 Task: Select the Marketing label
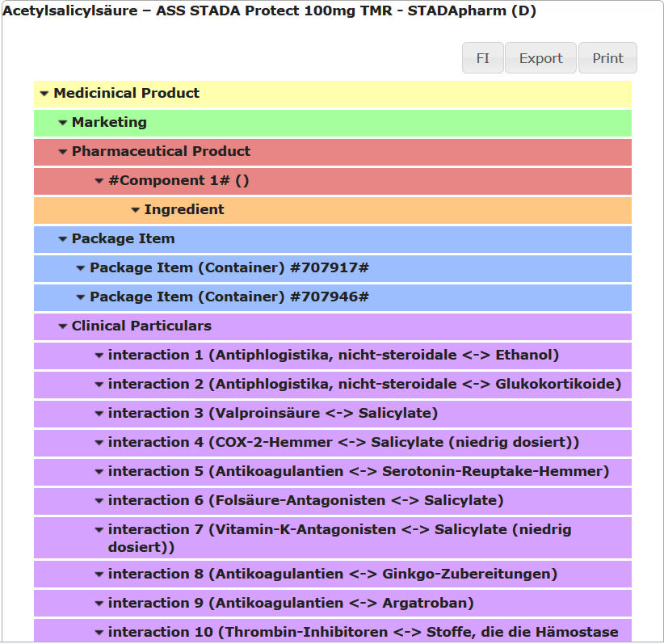(x=109, y=122)
